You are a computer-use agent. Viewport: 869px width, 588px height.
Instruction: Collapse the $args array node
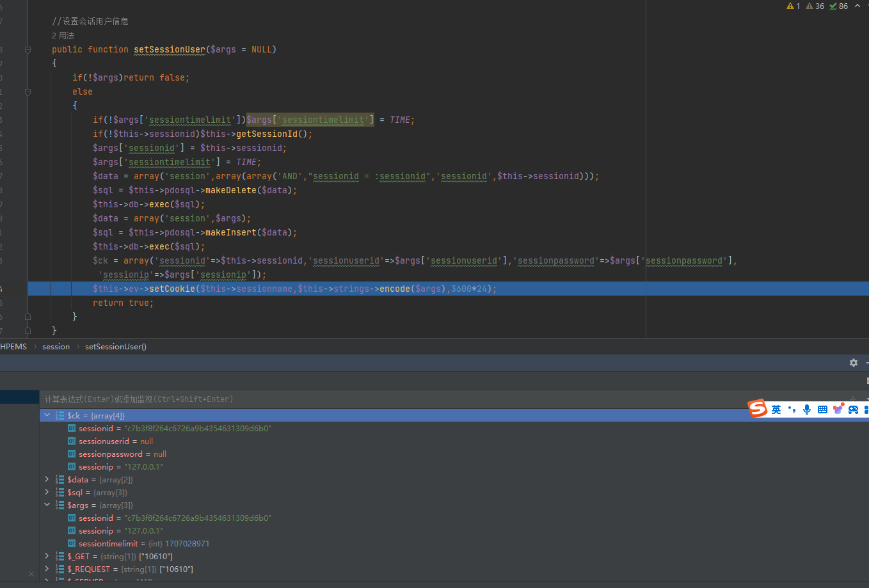tap(47, 505)
